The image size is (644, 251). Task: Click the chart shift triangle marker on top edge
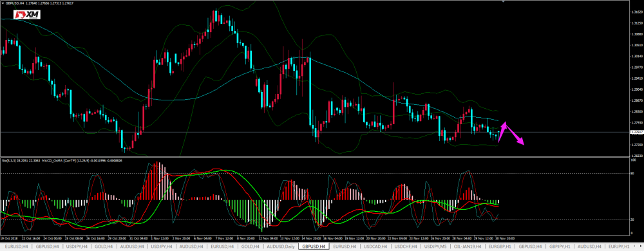click(x=503, y=1)
